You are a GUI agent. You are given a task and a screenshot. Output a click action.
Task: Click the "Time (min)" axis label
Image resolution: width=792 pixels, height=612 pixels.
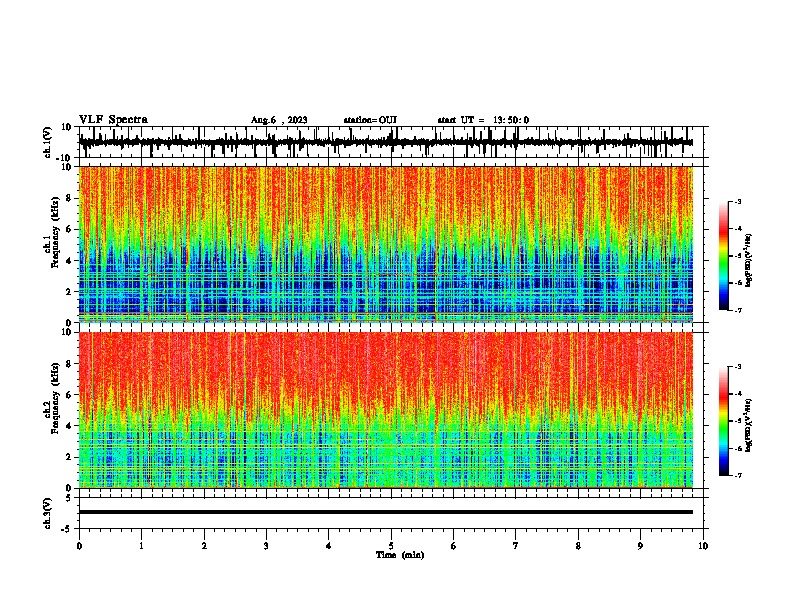click(400, 555)
